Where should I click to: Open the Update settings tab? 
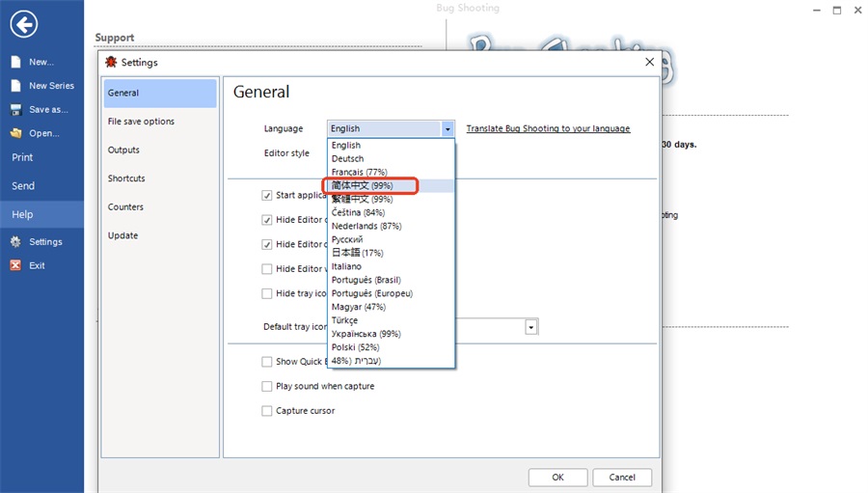click(160, 235)
